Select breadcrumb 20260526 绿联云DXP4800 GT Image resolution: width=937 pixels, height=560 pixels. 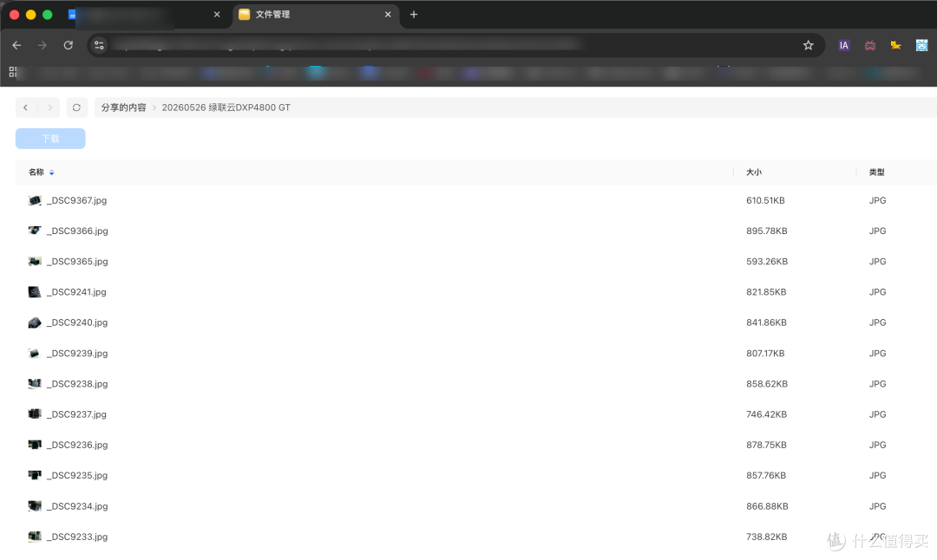pos(226,107)
